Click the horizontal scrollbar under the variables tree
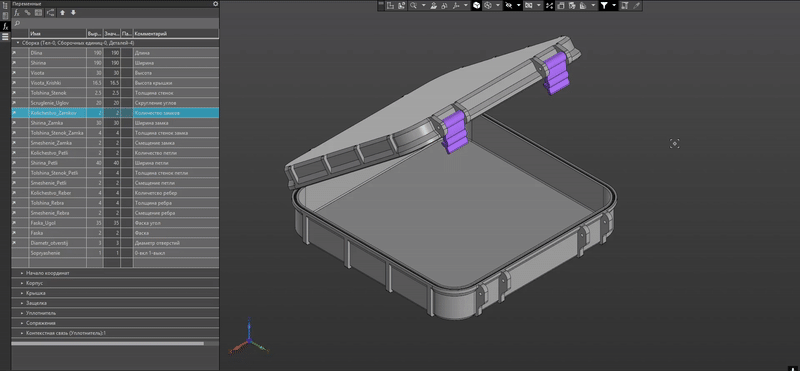This screenshot has height=371, width=800. (x=107, y=343)
